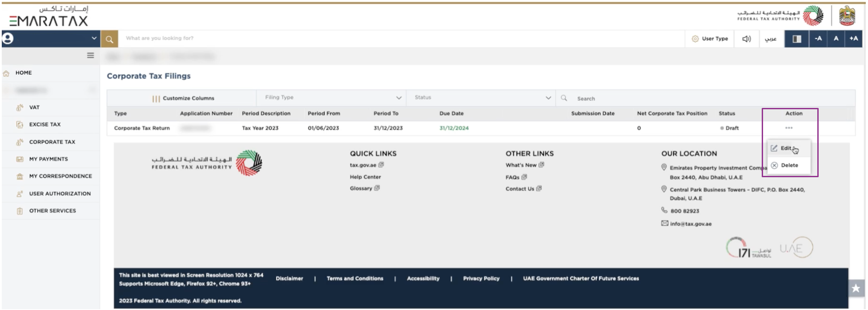Image resolution: width=868 pixels, height=310 pixels.
Task: Switch language to Arabic
Action: point(771,39)
